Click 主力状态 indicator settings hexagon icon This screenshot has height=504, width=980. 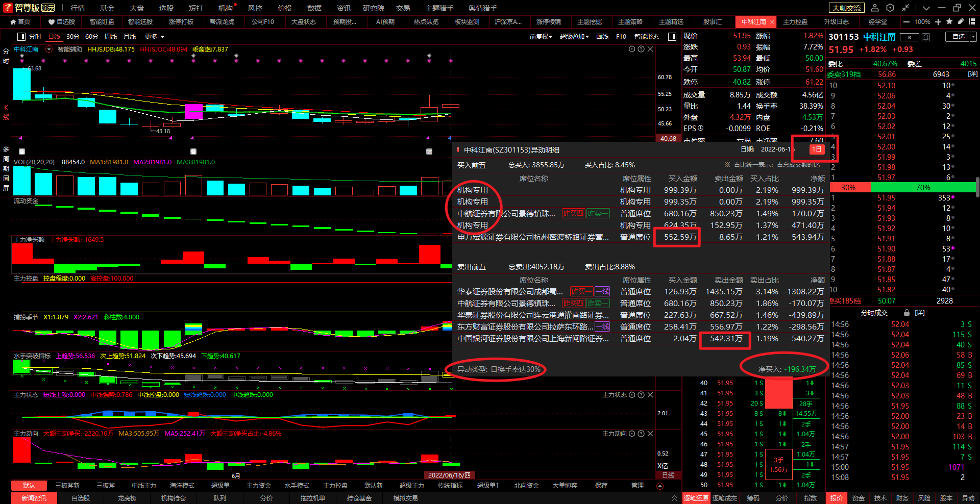point(632,395)
